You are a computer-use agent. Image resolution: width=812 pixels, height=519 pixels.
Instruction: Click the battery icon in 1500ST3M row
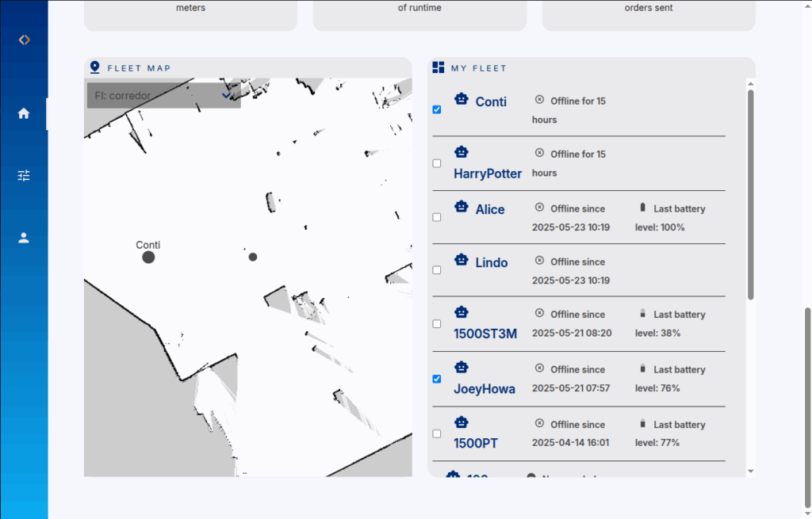642,313
